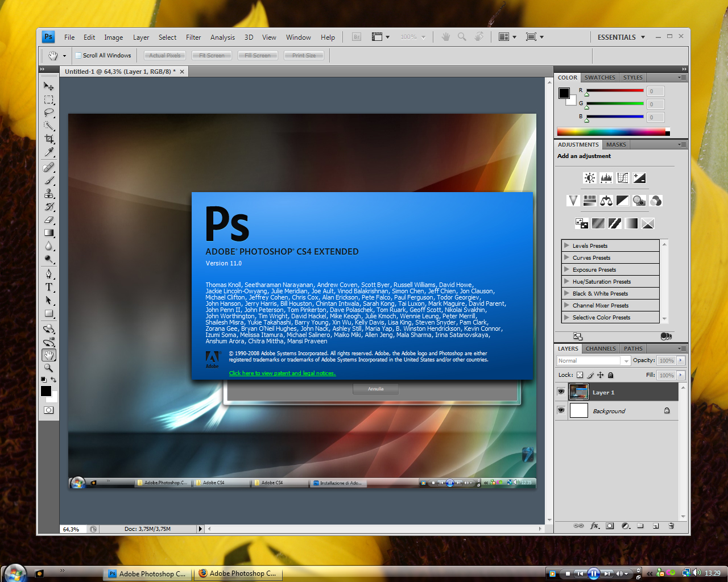Open the Opacity slider arrow
This screenshot has height=582, width=728.
coord(681,360)
